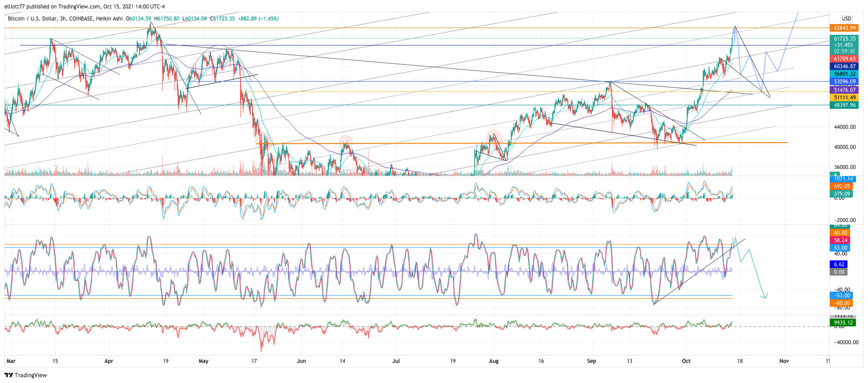This screenshot has width=868, height=383.
Task: Click the 16 date label on time axis
Action: click(x=541, y=361)
